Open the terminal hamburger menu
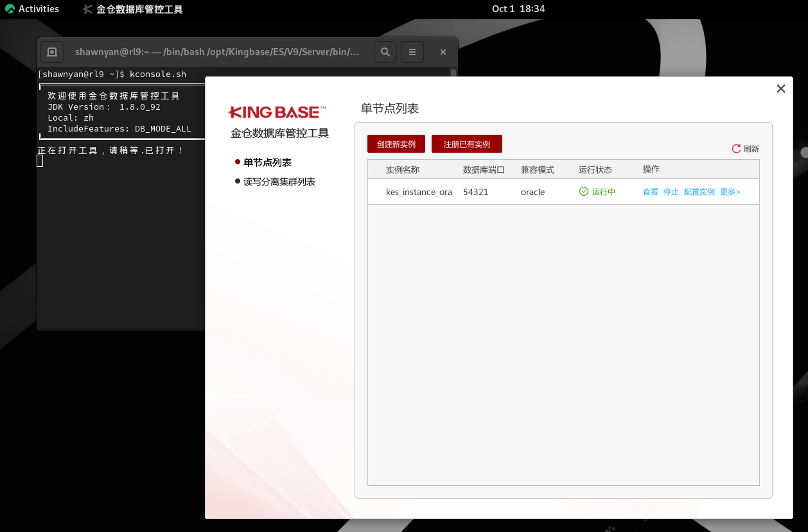 [412, 52]
